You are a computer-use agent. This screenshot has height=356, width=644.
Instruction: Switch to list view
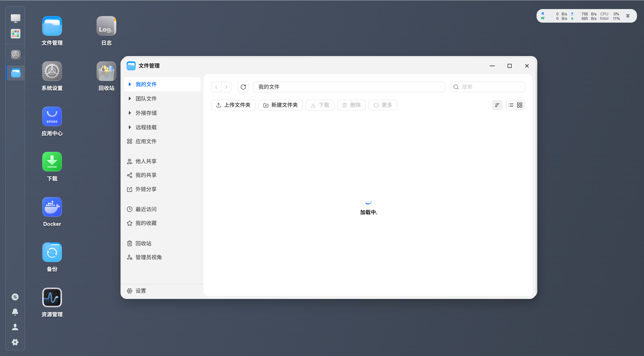coord(511,105)
